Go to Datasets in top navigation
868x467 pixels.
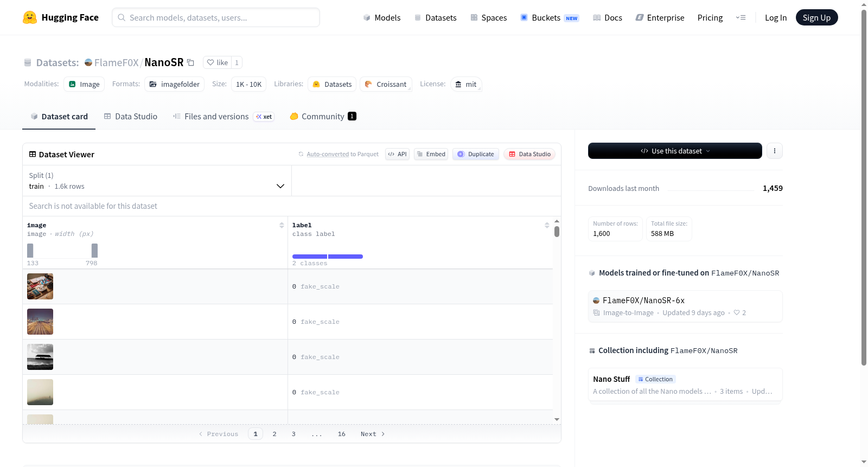tap(435, 17)
